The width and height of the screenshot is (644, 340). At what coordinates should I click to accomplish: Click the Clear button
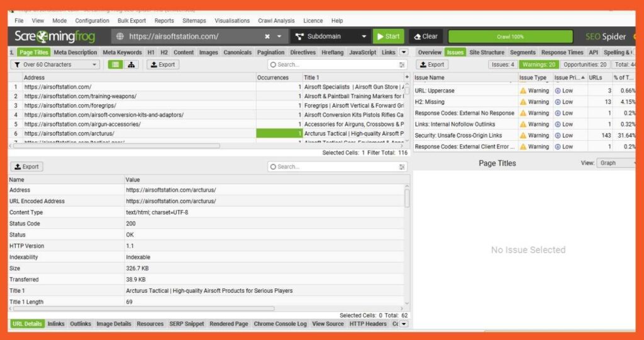tap(426, 36)
